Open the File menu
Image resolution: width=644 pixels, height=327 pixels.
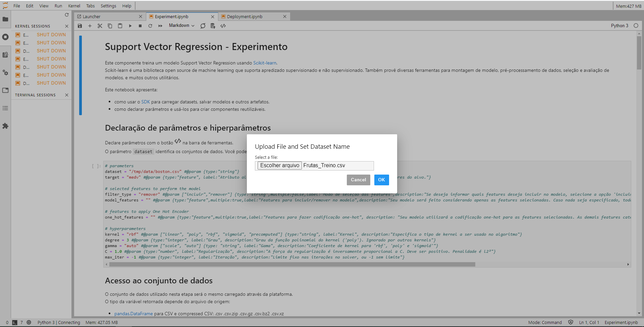coord(17,6)
